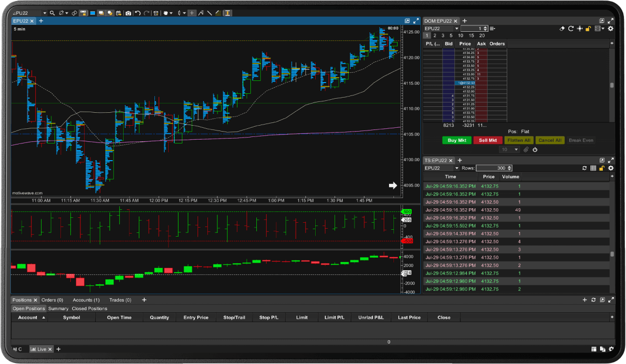Click the DOM panel vertical scrollbar

[x=611, y=85]
